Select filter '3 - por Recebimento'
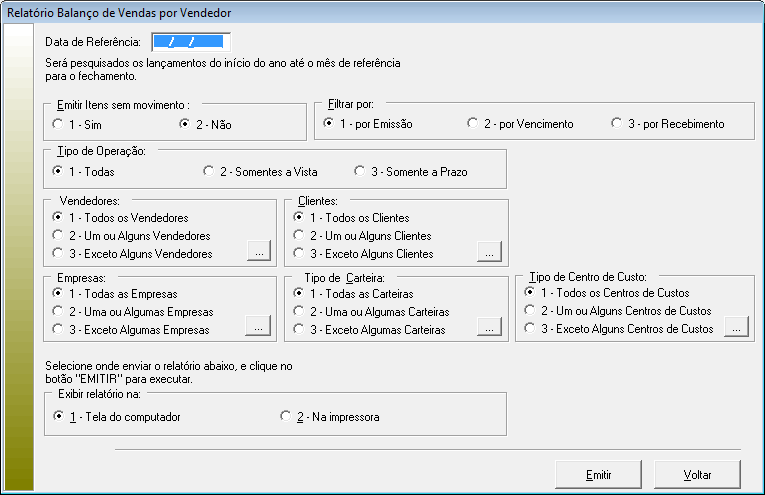 tap(617, 124)
